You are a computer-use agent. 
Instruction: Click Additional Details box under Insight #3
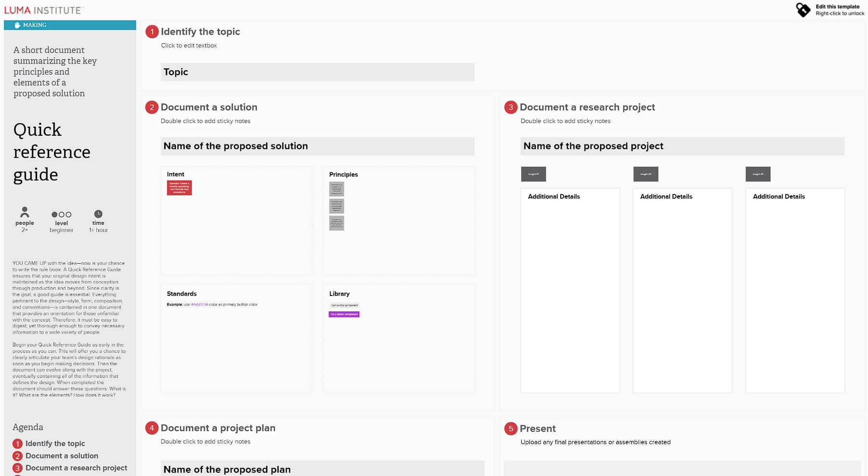tap(795, 291)
